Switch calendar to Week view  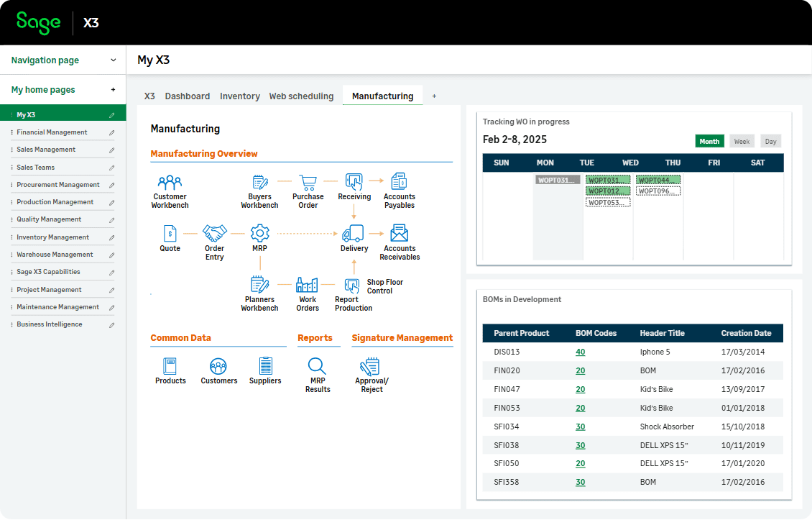[x=742, y=142]
